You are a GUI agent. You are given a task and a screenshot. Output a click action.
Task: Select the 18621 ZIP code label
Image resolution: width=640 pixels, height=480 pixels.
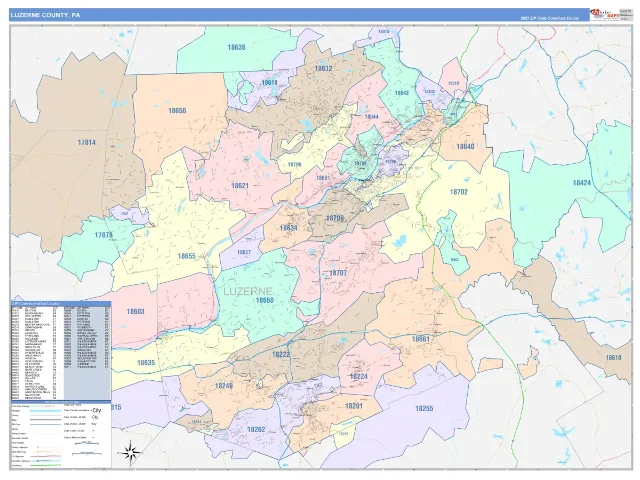click(240, 186)
